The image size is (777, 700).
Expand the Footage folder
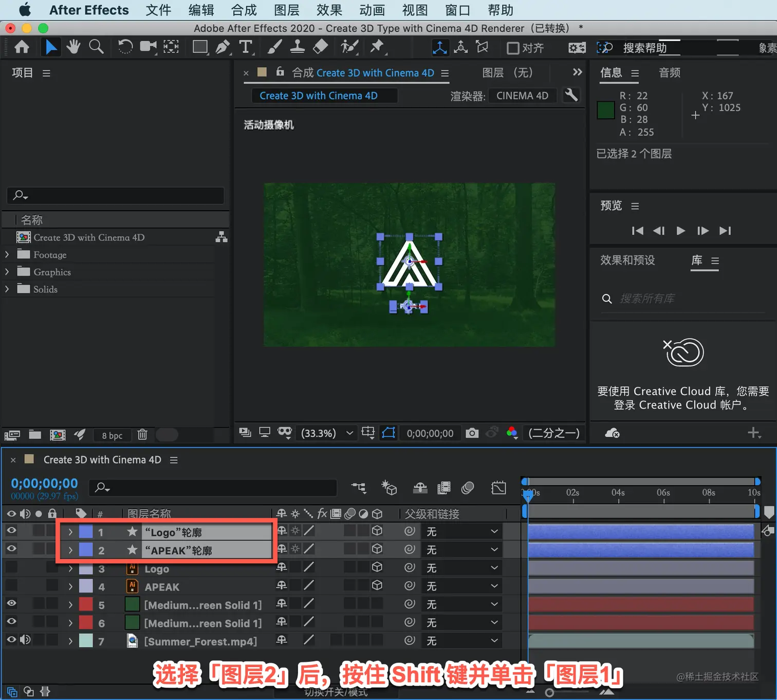[7, 254]
